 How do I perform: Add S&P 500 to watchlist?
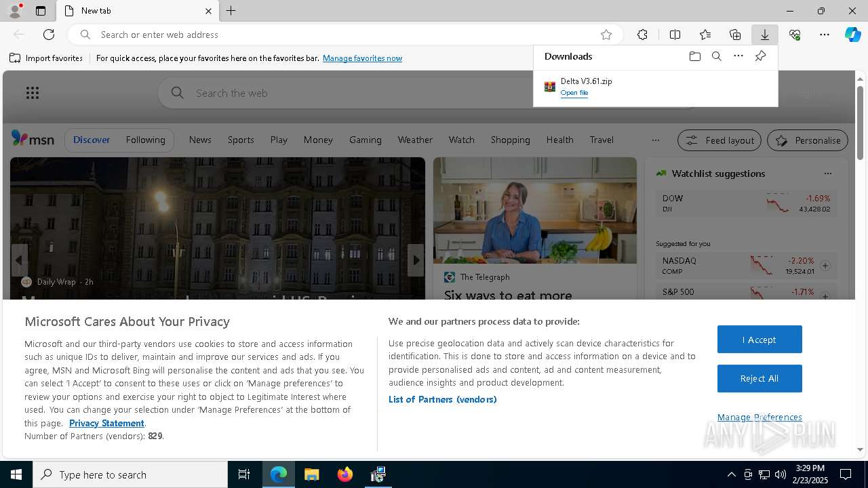[x=825, y=296]
